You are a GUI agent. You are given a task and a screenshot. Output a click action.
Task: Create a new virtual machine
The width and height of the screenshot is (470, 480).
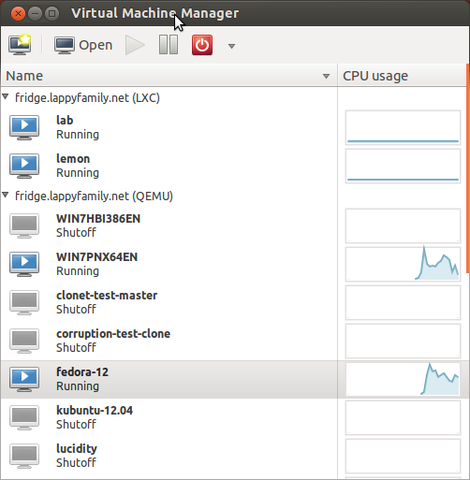[x=20, y=45]
